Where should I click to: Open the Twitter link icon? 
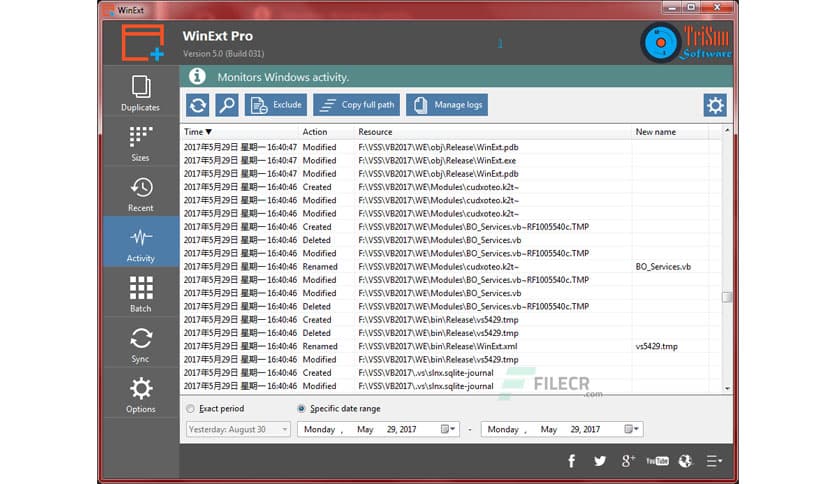pos(600,461)
